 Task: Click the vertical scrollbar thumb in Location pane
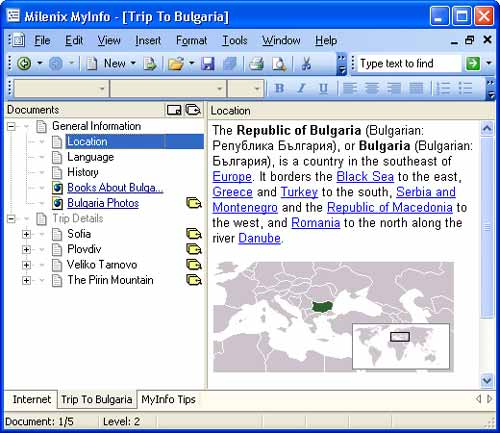(x=487, y=227)
